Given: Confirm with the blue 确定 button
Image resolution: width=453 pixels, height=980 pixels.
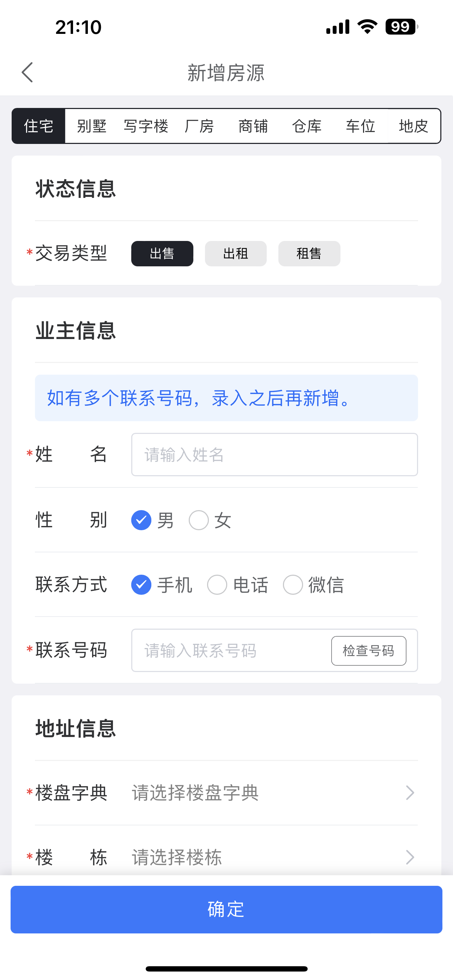Looking at the screenshot, I should pyautogui.click(x=226, y=909).
